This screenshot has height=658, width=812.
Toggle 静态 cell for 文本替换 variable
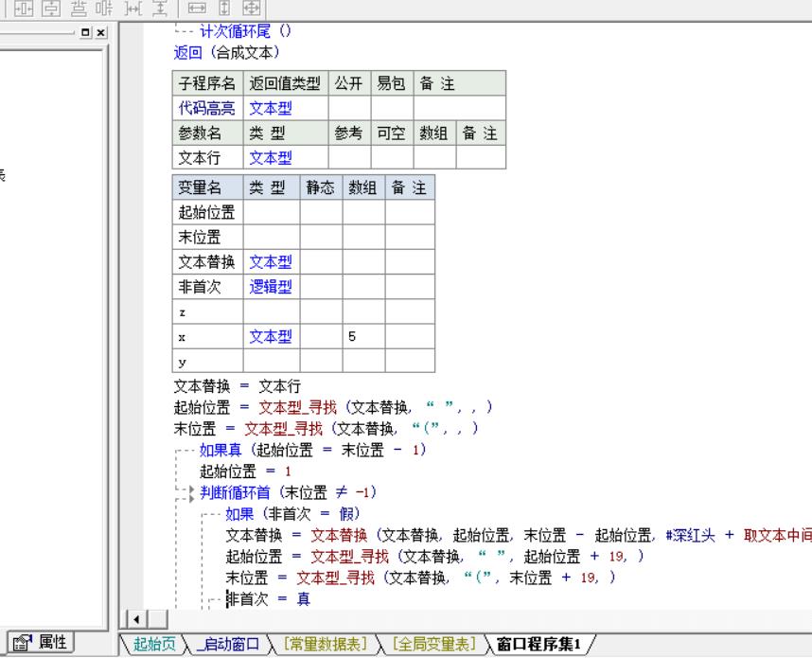(x=321, y=261)
